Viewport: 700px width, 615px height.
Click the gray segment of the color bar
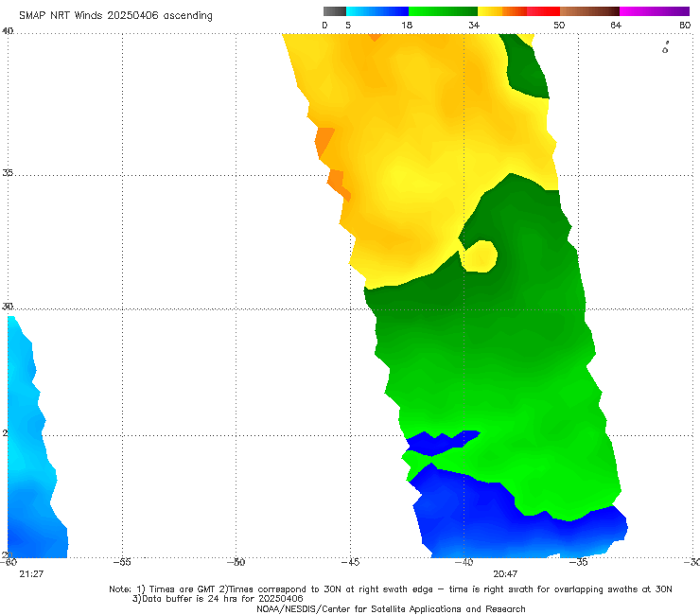tap(335, 11)
